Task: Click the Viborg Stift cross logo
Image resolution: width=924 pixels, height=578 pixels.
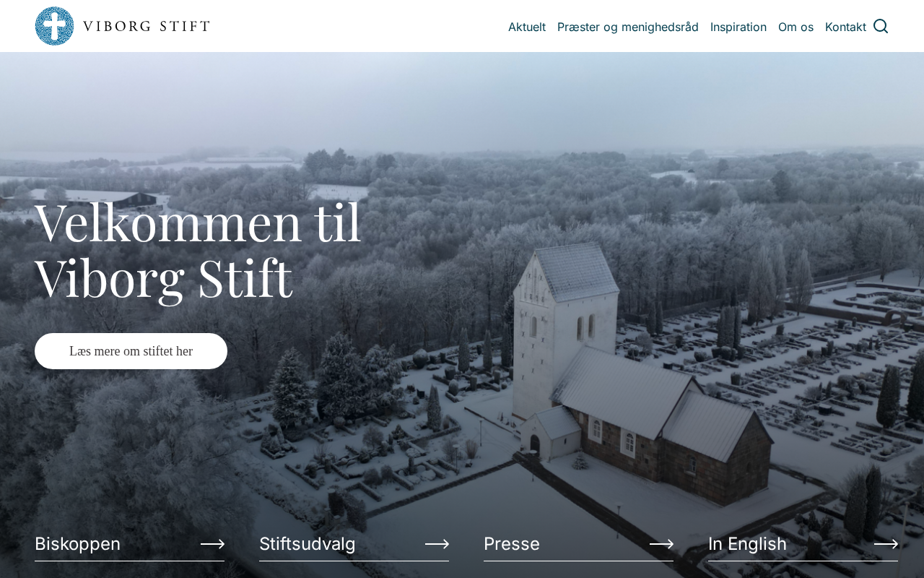Action: [54, 26]
